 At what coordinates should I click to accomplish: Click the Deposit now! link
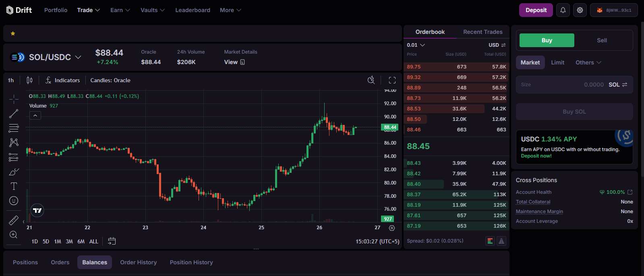click(536, 156)
